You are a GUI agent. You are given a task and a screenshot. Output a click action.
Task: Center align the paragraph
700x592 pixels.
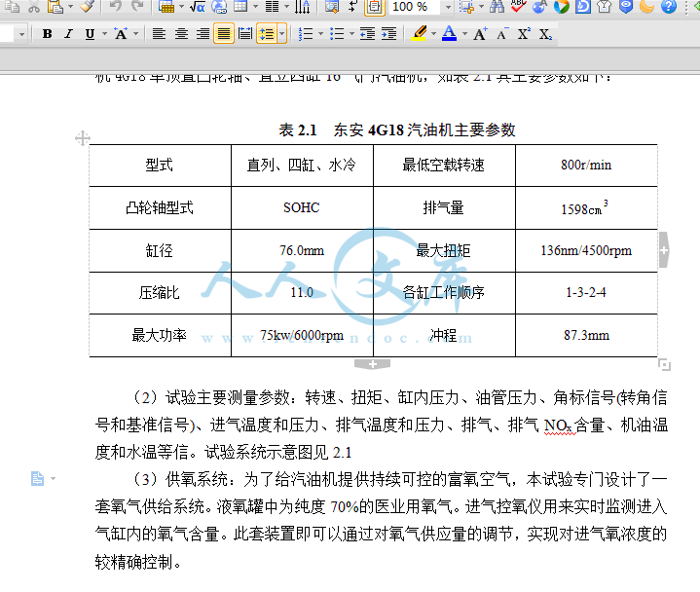(181, 34)
